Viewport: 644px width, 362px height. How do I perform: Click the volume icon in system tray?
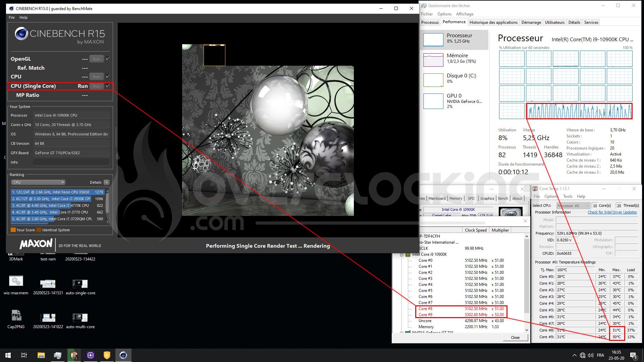coord(591,355)
